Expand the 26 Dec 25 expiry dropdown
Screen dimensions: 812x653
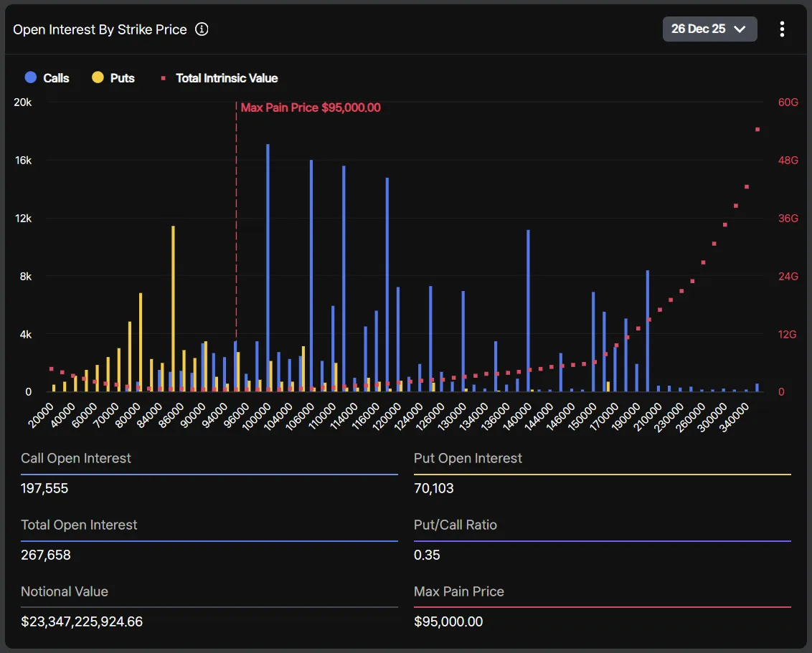(x=709, y=29)
